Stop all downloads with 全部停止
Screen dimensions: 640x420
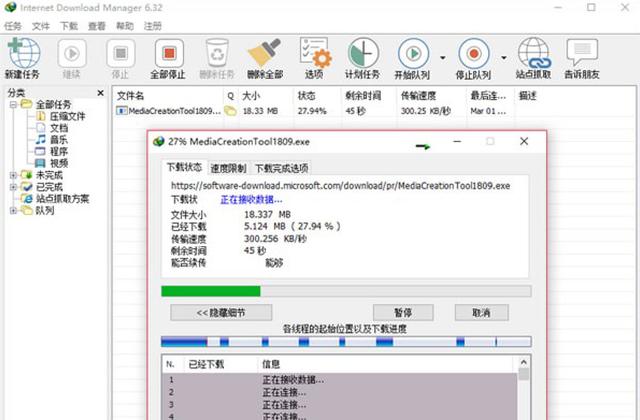click(x=169, y=53)
